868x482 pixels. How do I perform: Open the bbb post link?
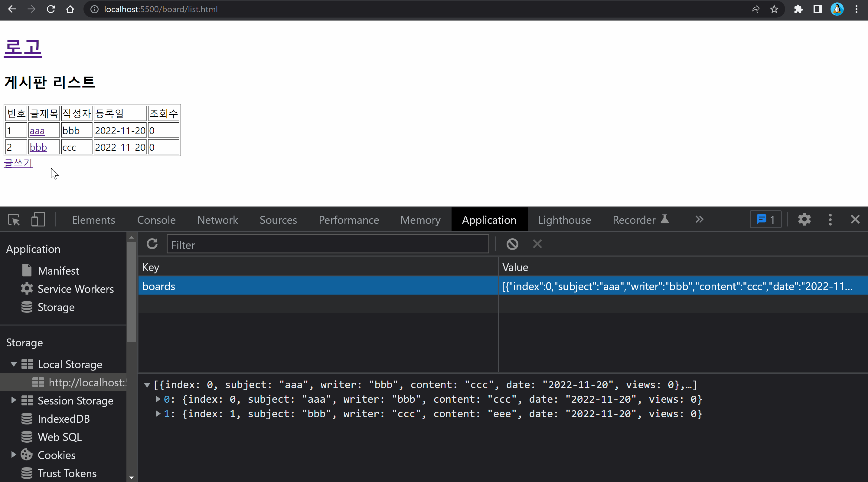pyautogui.click(x=38, y=147)
